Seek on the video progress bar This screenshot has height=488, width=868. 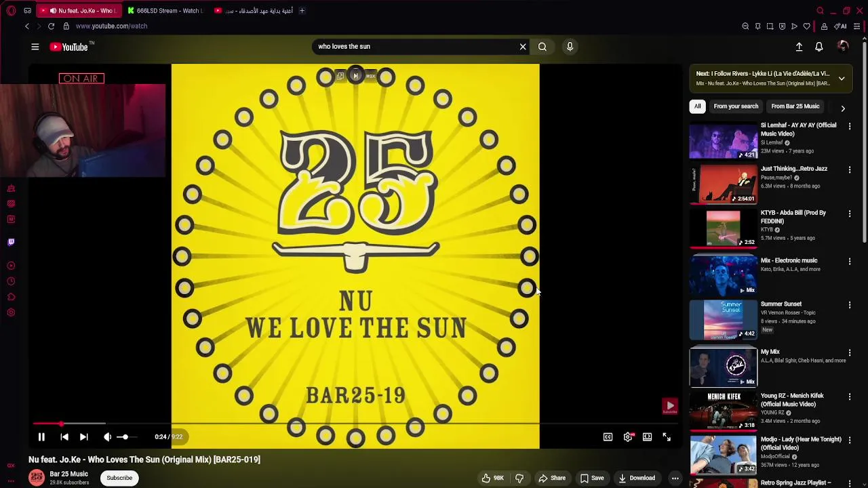[356, 424]
